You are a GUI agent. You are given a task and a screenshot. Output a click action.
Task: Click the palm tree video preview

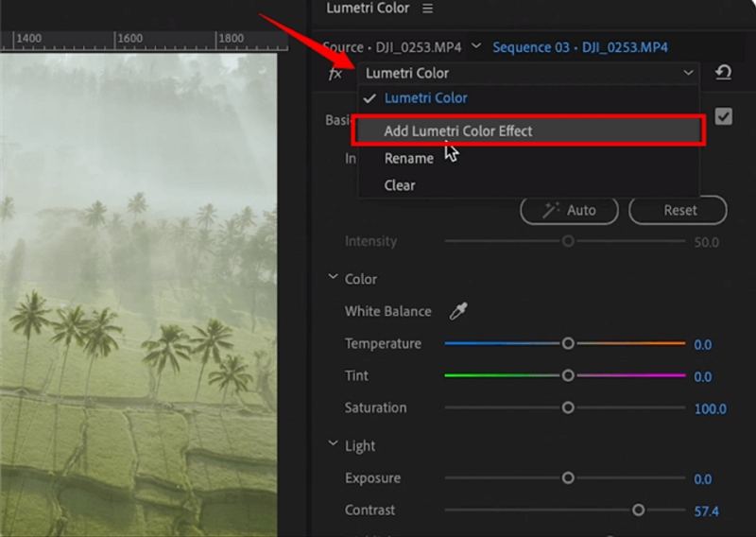click(138, 294)
